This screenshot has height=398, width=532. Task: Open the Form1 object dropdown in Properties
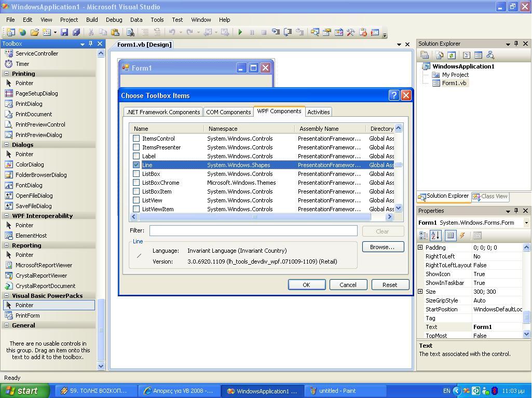pyautogui.click(x=526, y=223)
